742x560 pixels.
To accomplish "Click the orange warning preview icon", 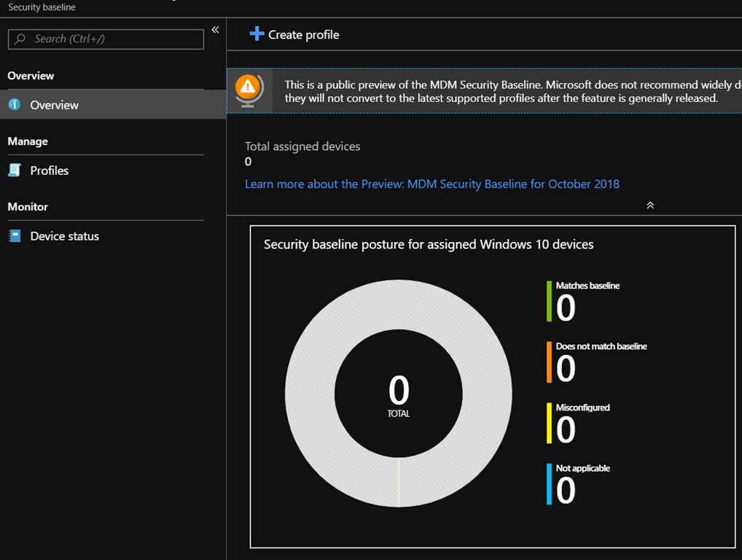I will point(248,90).
